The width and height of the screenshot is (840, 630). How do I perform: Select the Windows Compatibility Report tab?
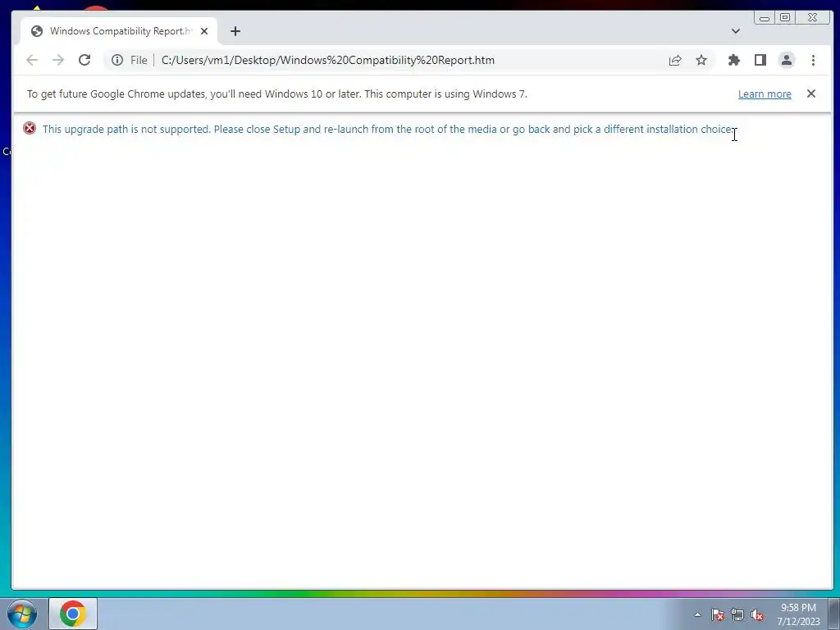coord(119,31)
